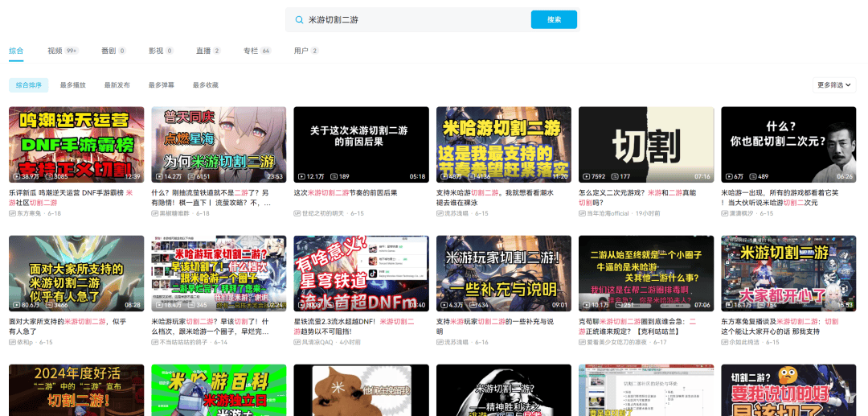Viewport: 868px width, 416px height.
Task: Click the 19小时前 upload time text
Action: [647, 213]
